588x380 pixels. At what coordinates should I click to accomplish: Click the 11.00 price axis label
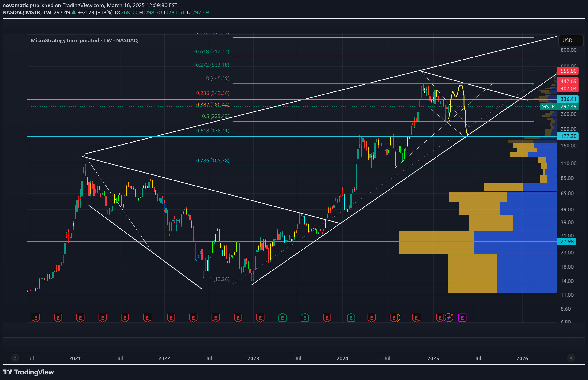(x=567, y=295)
